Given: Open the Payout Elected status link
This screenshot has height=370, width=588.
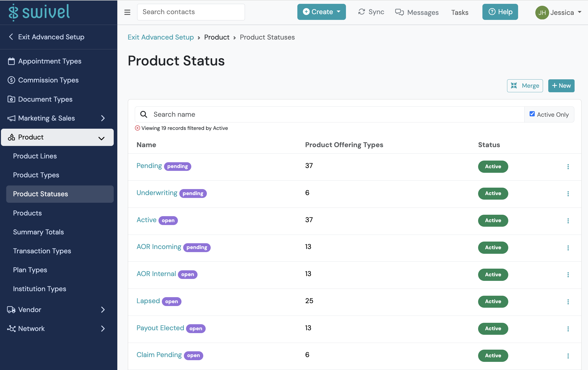Looking at the screenshot, I should (160, 328).
